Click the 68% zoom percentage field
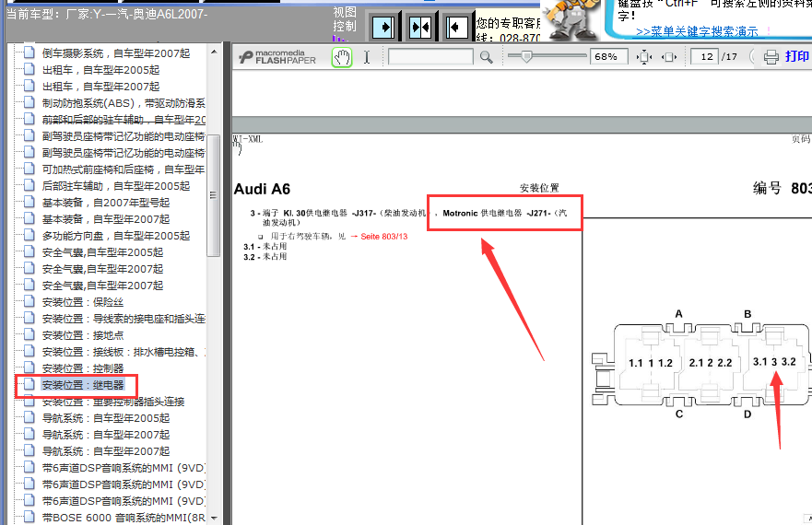812x525 pixels. [608, 57]
